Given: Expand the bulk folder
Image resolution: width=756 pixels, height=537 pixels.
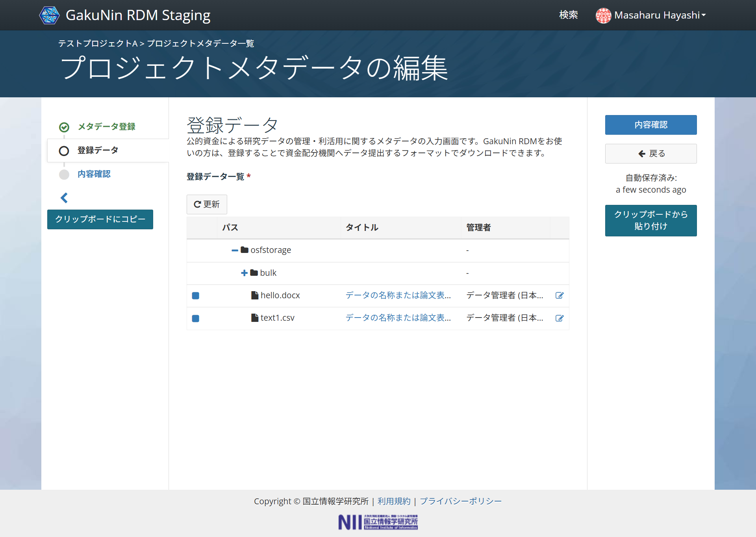Looking at the screenshot, I should point(244,273).
